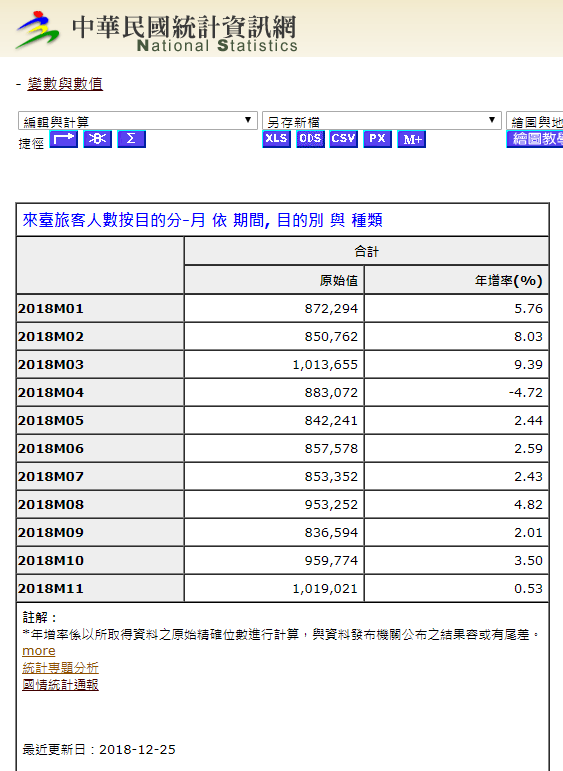This screenshot has width=563, height=771.
Task: Export data using CSV icon
Action: [x=343, y=139]
